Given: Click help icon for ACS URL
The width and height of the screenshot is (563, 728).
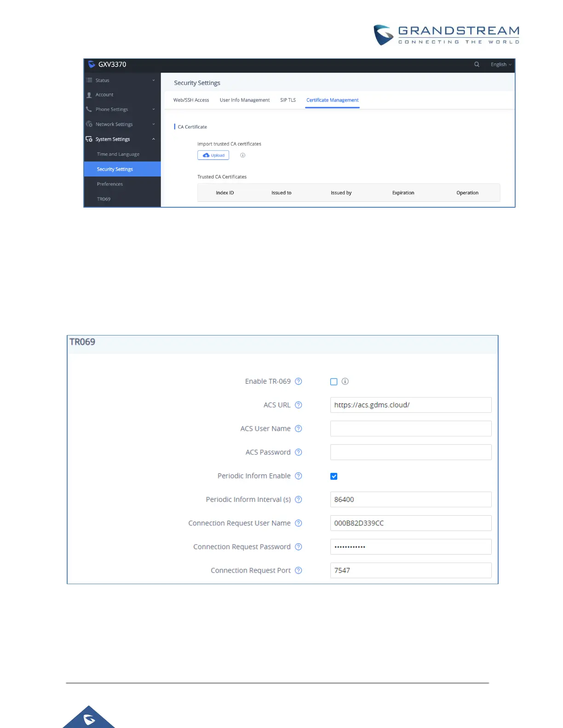Looking at the screenshot, I should pyautogui.click(x=299, y=405).
